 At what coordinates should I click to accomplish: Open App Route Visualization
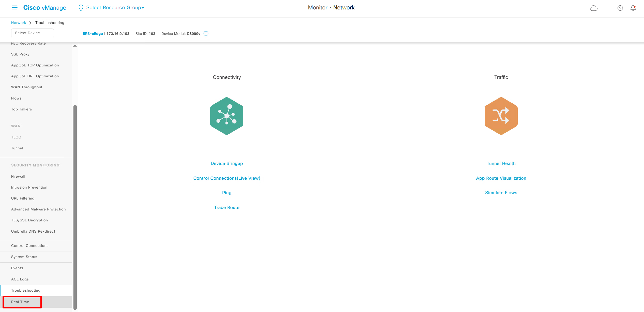tap(501, 178)
